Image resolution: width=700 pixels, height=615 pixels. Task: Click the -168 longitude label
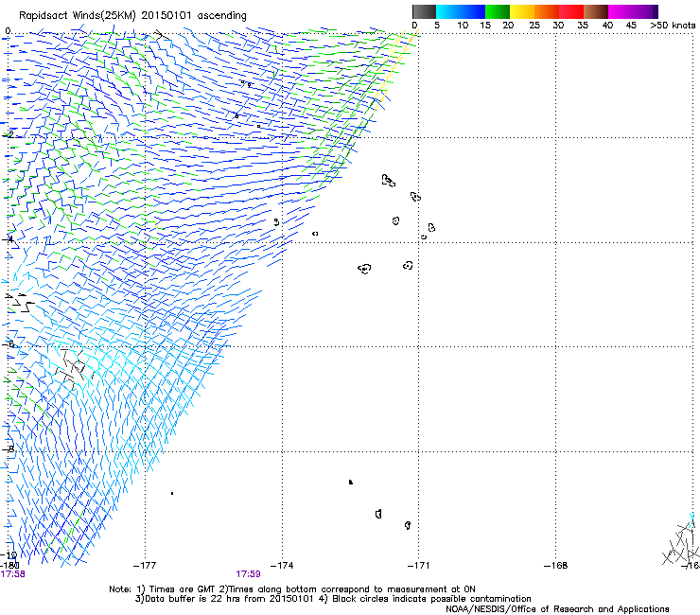tap(555, 566)
